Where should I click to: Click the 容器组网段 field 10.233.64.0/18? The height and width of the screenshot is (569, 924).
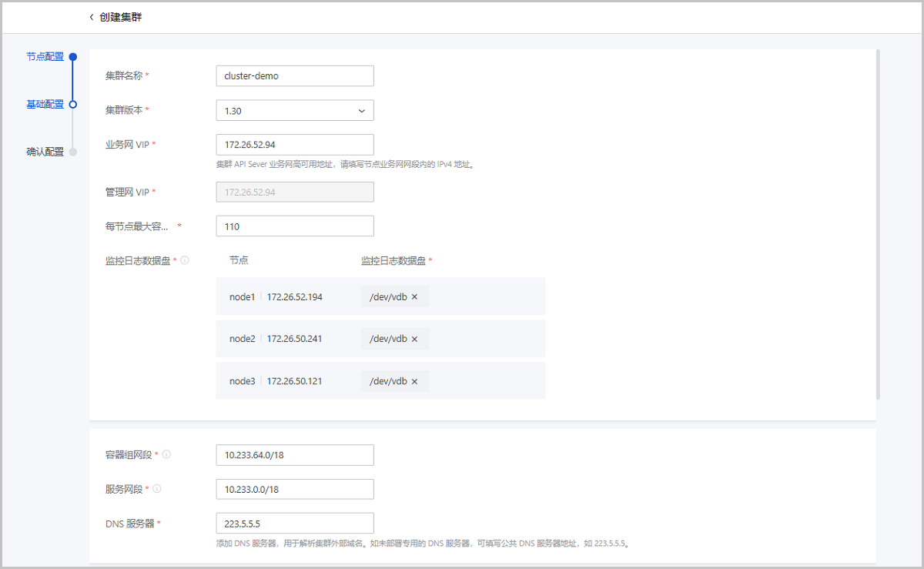coord(295,455)
